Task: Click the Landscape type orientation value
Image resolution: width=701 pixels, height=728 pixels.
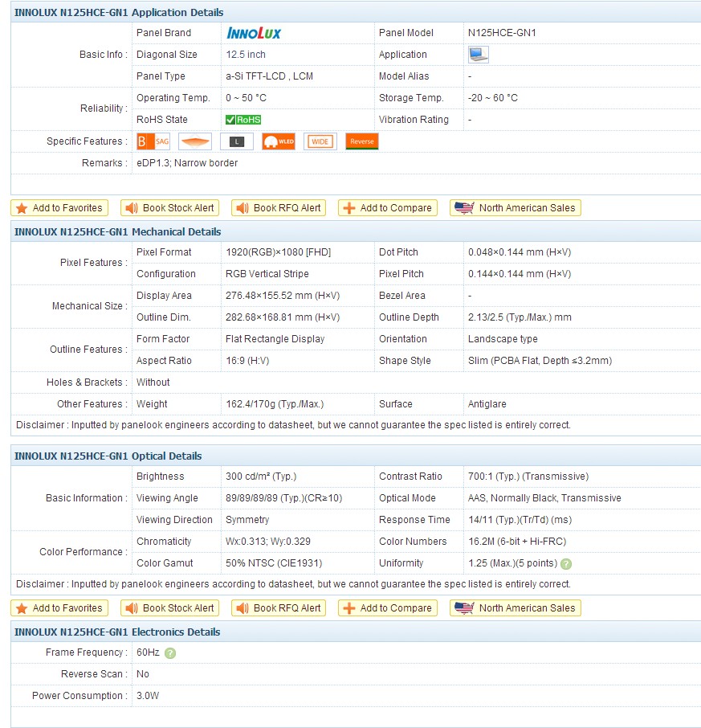Action: [503, 339]
